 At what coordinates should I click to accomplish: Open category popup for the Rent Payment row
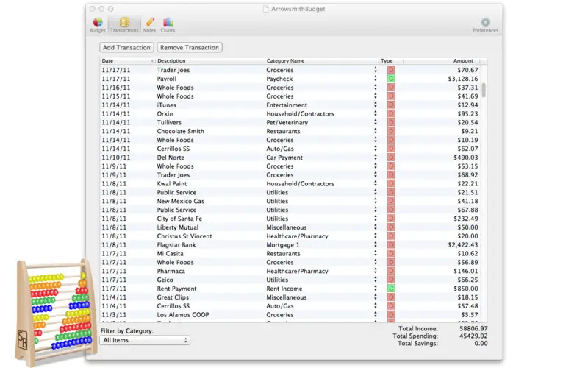[375, 289]
